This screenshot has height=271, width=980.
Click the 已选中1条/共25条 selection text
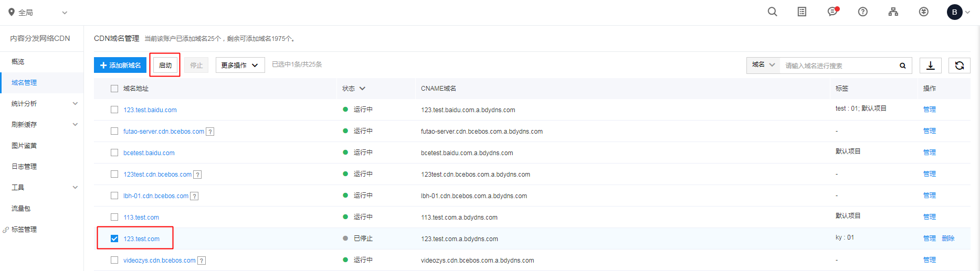297,64
